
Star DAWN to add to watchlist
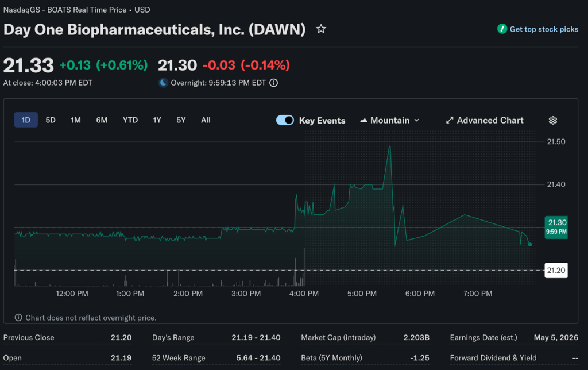tap(321, 29)
